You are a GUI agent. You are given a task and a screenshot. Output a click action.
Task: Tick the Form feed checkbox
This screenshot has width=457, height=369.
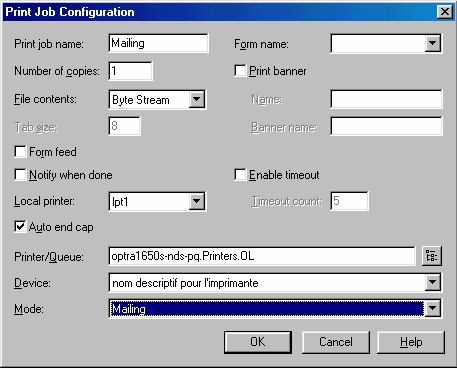coord(20,152)
